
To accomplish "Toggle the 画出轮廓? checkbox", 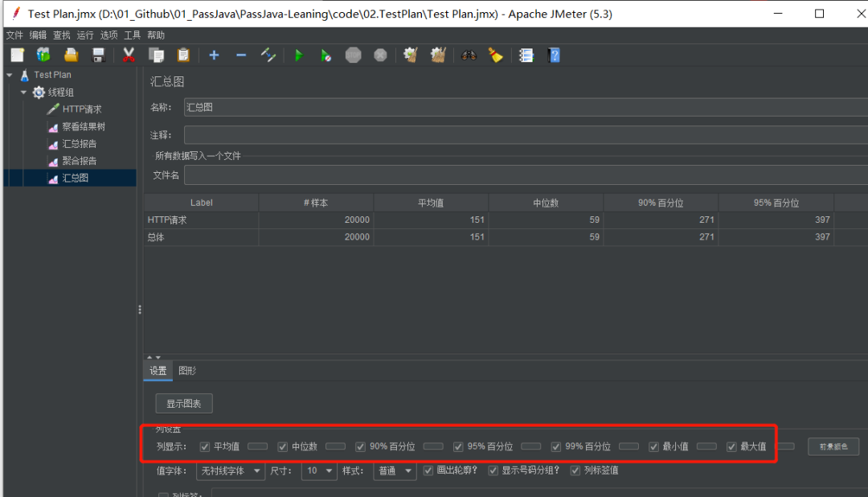I will [428, 470].
